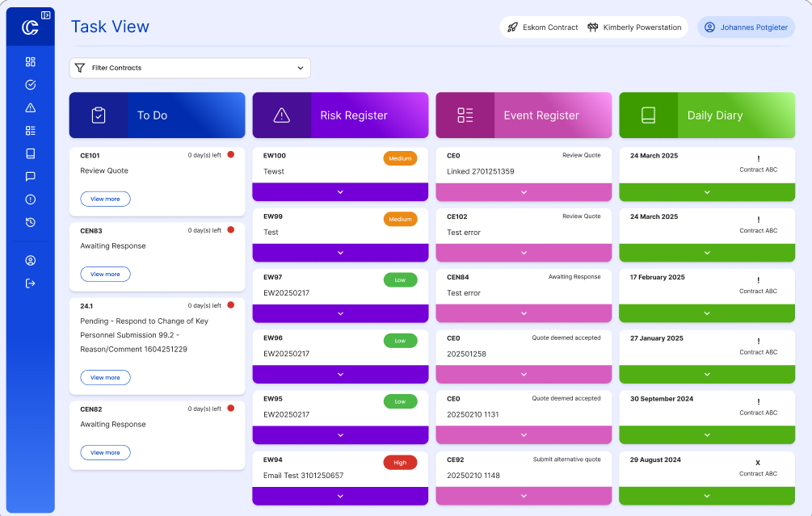Click the text '20250210 1131'
This screenshot has height=516, width=812.
coord(473,414)
